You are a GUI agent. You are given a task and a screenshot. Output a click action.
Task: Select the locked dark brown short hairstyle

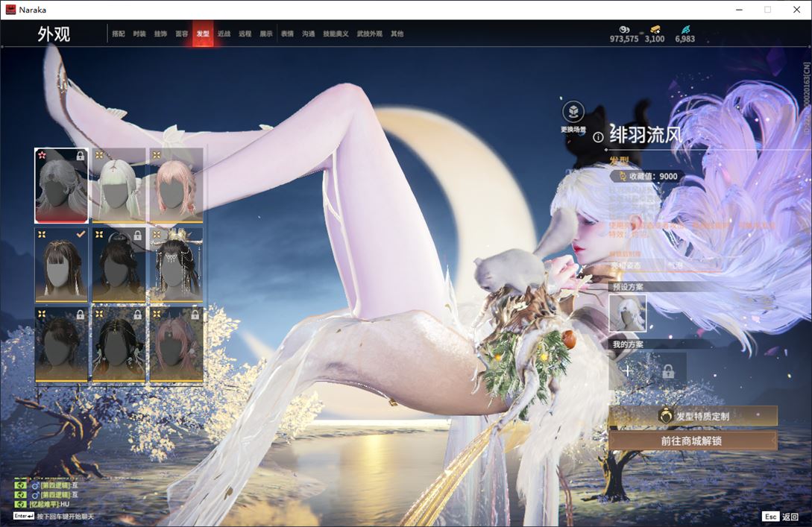61,344
